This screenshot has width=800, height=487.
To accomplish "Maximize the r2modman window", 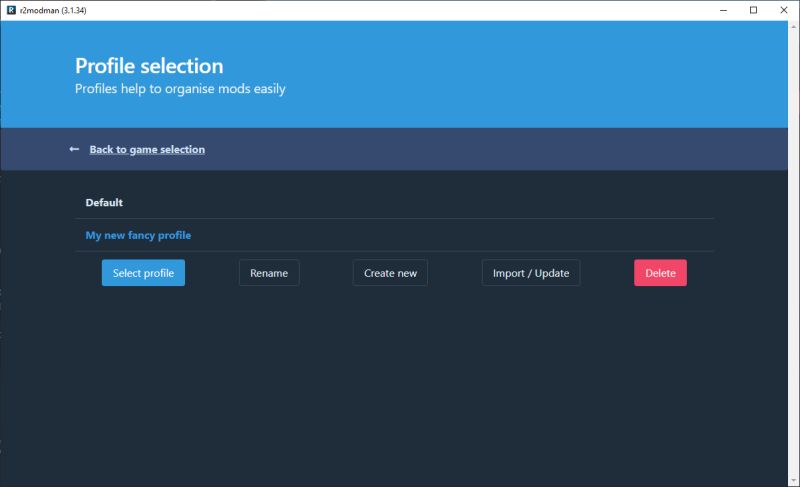I will click(x=753, y=10).
